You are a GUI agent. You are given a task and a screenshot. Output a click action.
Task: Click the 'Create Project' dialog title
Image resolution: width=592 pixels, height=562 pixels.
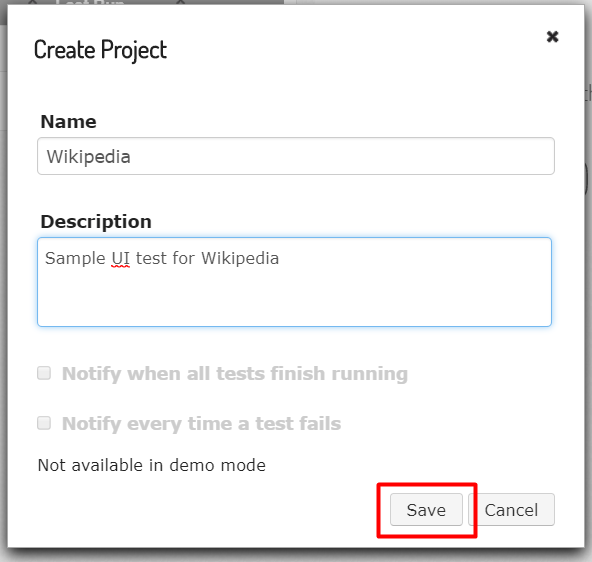[x=100, y=50]
